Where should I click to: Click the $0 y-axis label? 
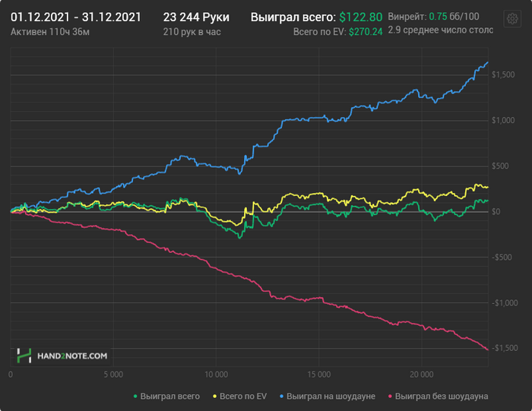(x=496, y=212)
